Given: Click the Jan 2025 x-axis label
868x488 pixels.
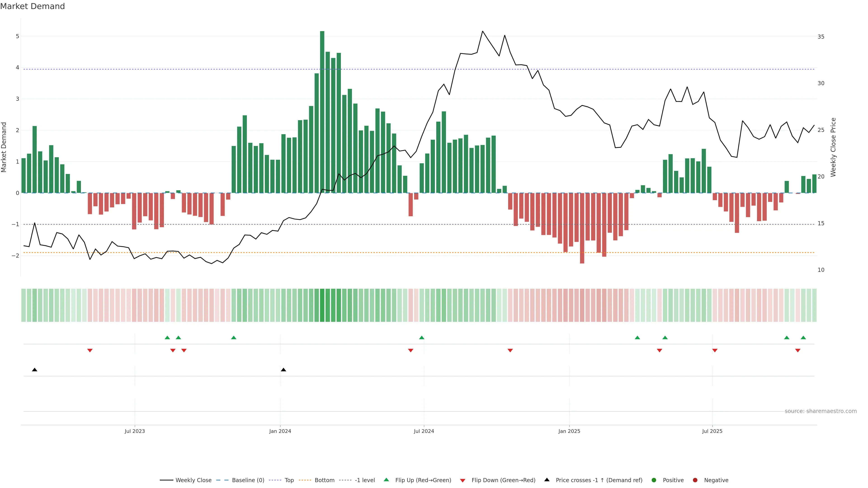Looking at the screenshot, I should tap(569, 431).
